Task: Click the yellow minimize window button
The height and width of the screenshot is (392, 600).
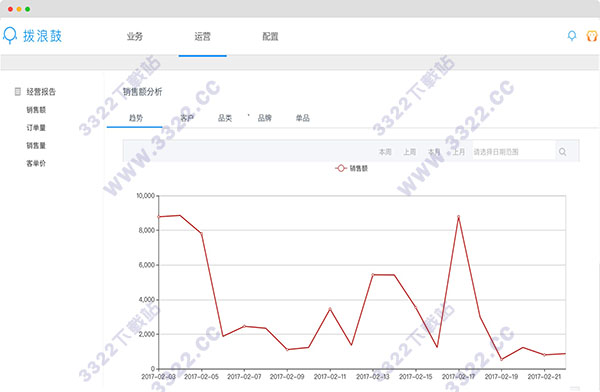Action: (x=19, y=9)
